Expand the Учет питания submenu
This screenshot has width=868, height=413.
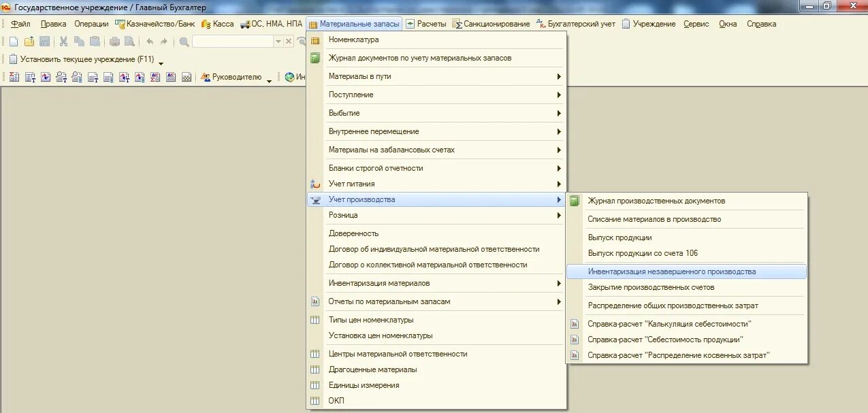436,184
